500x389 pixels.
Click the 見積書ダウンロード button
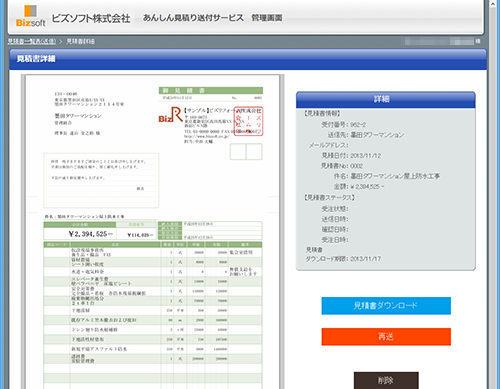pos(386,306)
